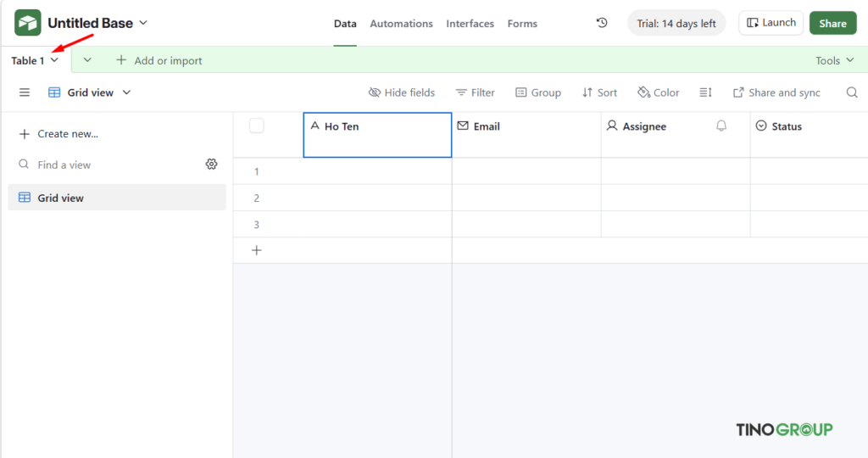
Task: Open the Group option
Action: pos(538,92)
